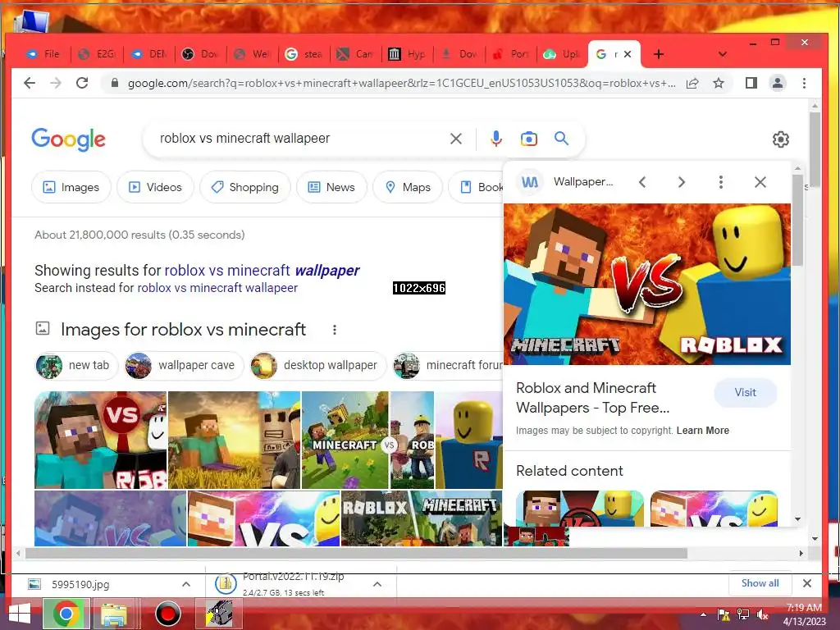840x630 pixels.
Task: Filter results by Shopping
Action: tap(244, 188)
